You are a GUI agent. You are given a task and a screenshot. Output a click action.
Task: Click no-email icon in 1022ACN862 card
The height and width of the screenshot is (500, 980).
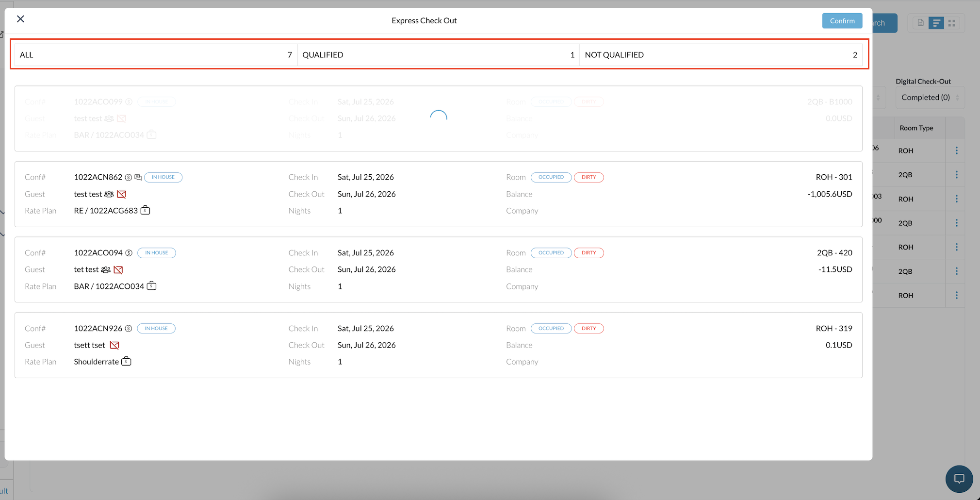point(121,194)
